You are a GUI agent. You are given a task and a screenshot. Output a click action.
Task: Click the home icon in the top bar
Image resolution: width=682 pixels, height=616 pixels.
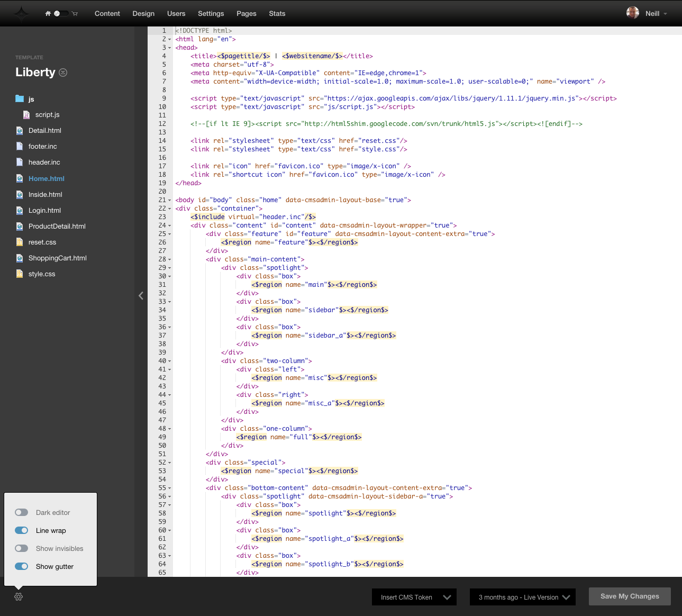tap(47, 13)
